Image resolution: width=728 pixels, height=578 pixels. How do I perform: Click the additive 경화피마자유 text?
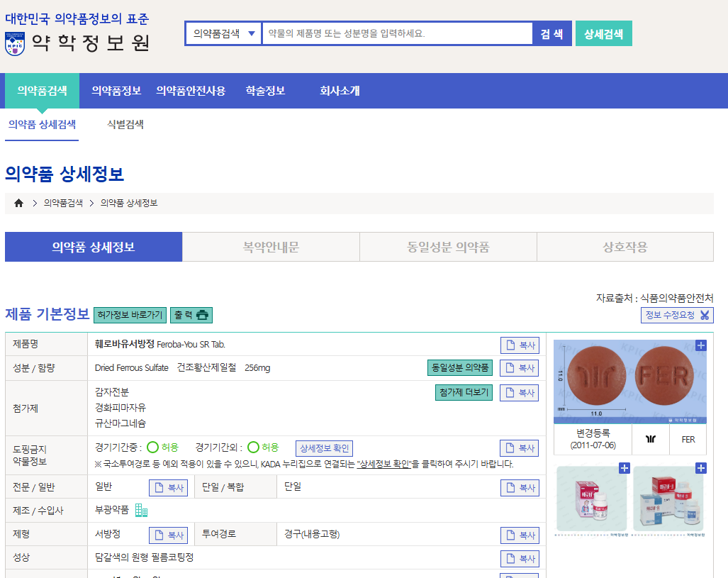121,408
